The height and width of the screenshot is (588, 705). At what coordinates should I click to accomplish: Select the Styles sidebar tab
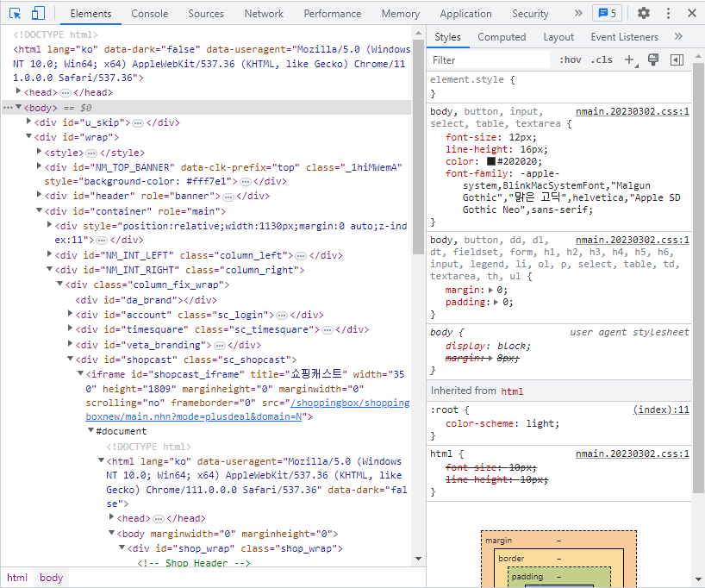pos(447,37)
